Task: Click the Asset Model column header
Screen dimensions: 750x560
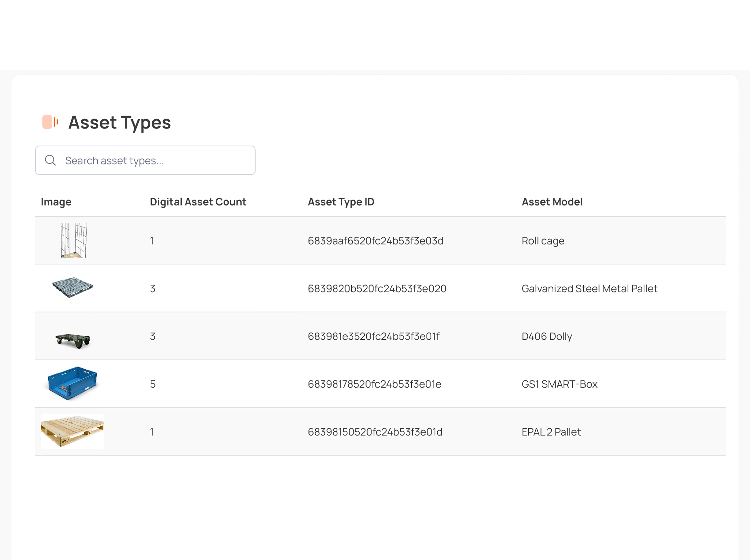Action: [x=552, y=202]
